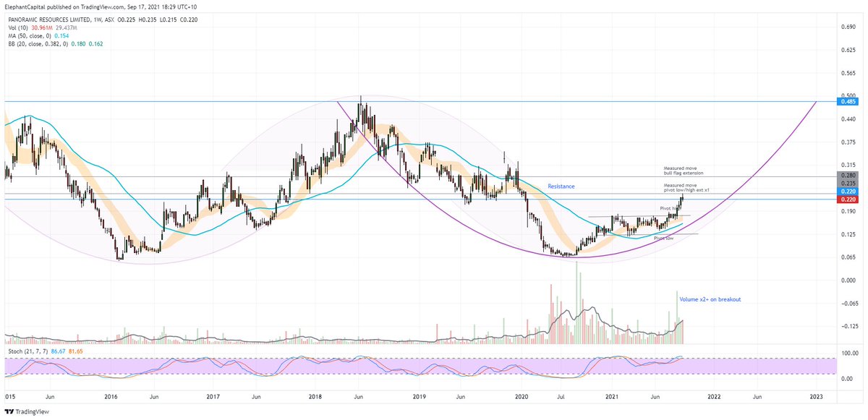Select the MA (50, close, 0) legend

pyautogui.click(x=29, y=38)
